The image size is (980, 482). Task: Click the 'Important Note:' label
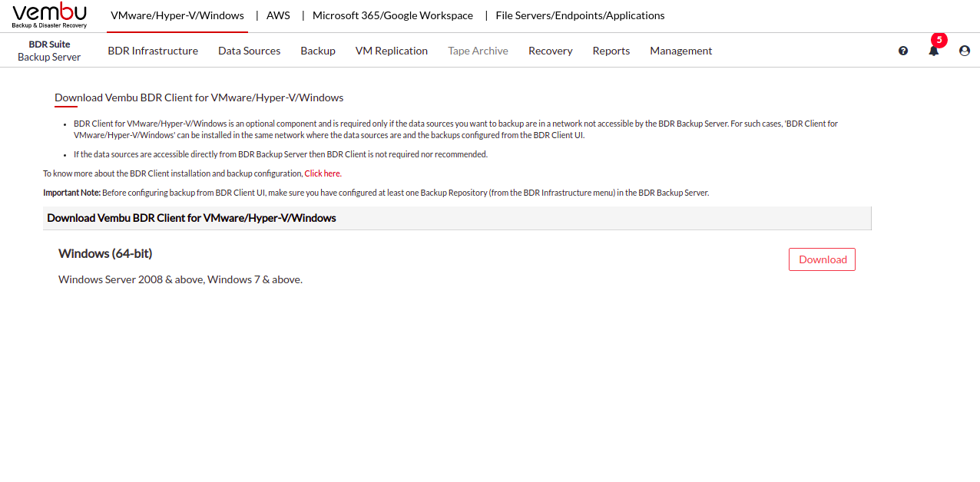tap(71, 193)
